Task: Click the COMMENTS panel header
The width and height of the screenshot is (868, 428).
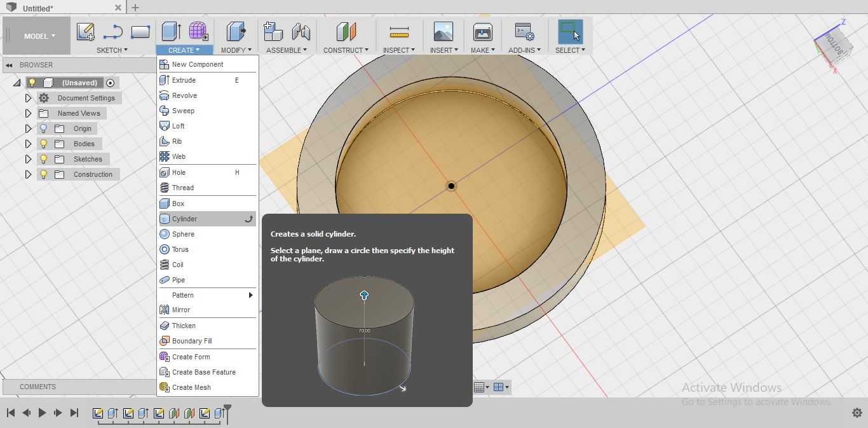Action: coord(79,387)
